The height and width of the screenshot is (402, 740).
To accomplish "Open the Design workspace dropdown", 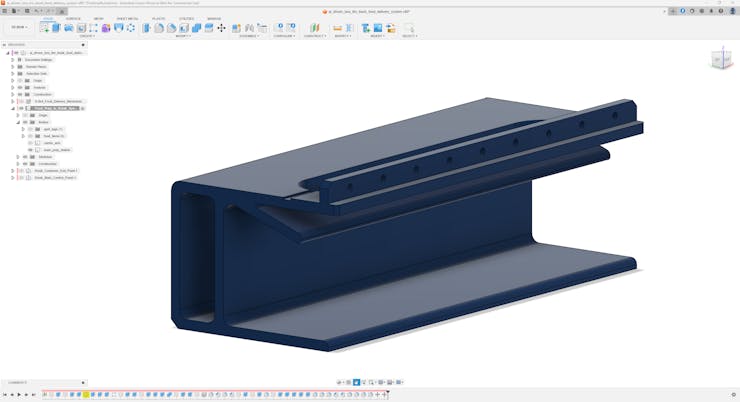I will coord(19,27).
